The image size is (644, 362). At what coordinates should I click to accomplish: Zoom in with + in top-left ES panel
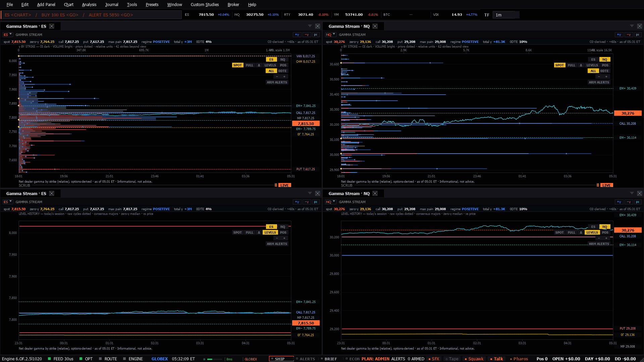(284, 77)
